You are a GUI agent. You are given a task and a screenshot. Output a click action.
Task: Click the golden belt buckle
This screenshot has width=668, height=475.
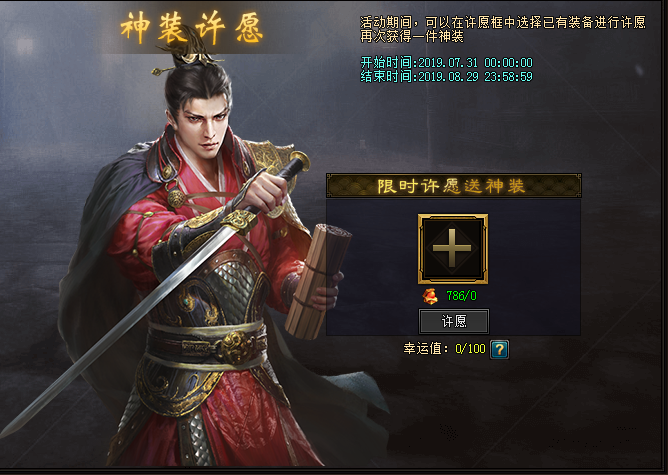point(235,347)
